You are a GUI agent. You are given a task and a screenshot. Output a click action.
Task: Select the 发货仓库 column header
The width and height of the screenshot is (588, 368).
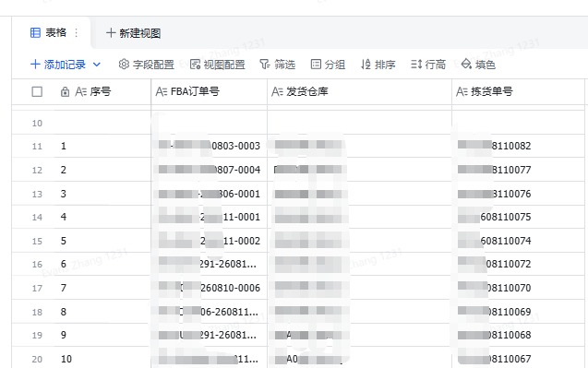pyautogui.click(x=360, y=92)
